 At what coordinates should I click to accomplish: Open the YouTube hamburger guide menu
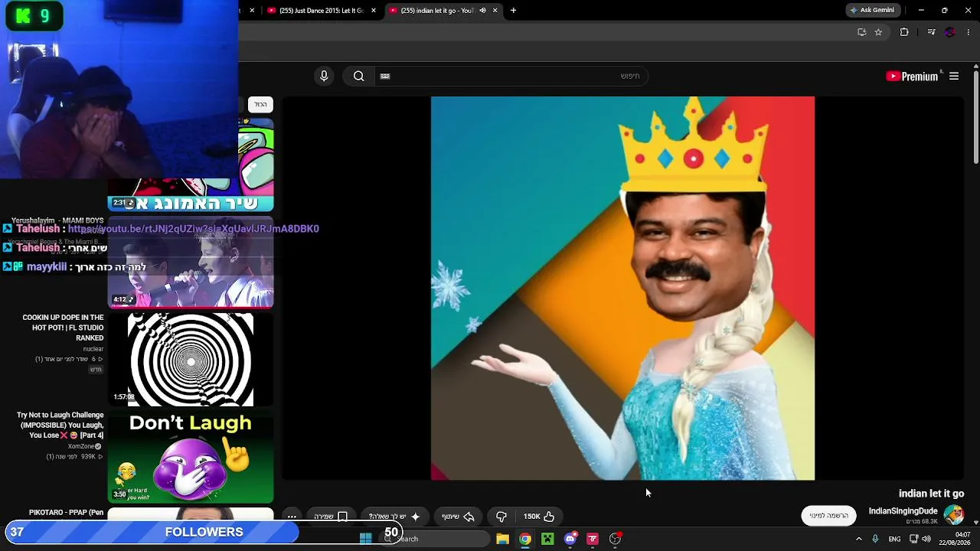954,76
